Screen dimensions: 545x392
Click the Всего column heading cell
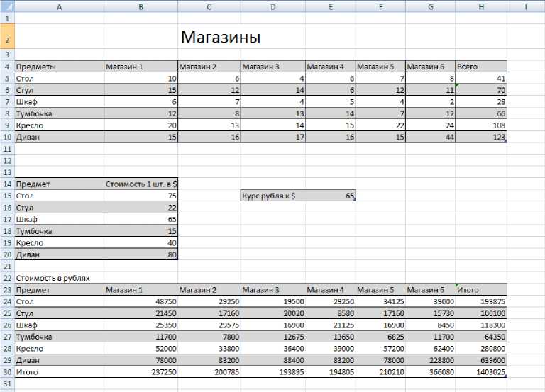[x=481, y=67]
